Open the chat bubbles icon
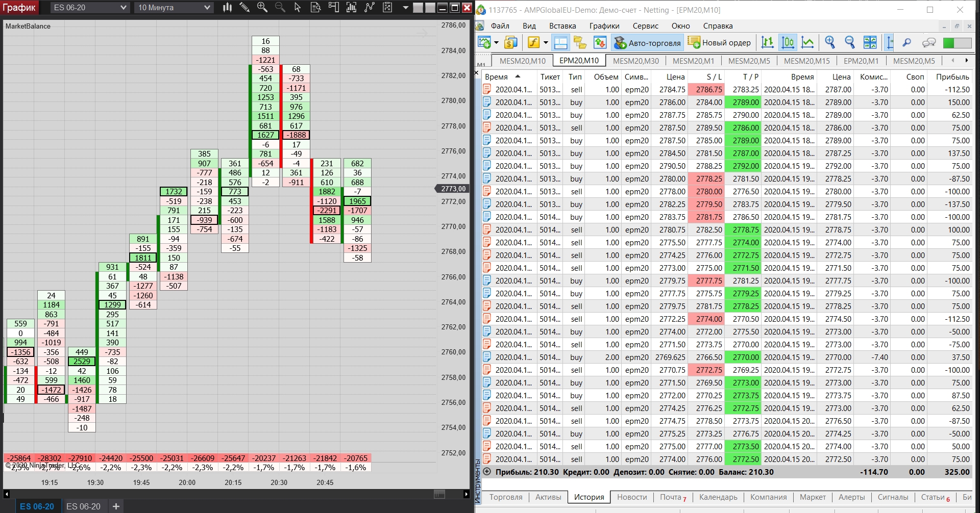980x513 pixels. 929,43
